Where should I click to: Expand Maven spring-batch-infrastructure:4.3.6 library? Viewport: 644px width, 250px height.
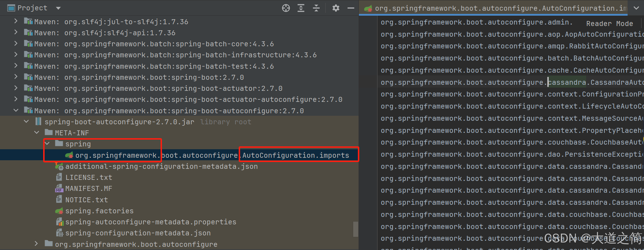(16, 54)
